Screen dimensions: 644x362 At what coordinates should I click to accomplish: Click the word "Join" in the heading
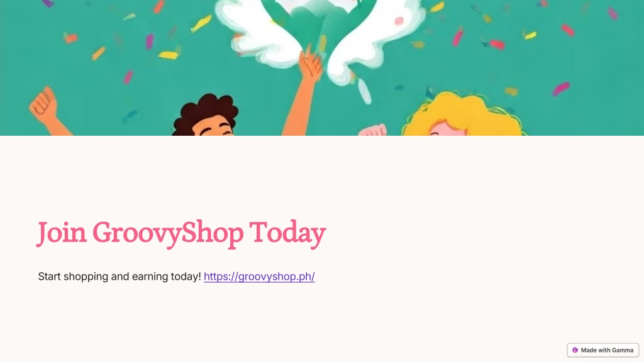tap(62, 233)
